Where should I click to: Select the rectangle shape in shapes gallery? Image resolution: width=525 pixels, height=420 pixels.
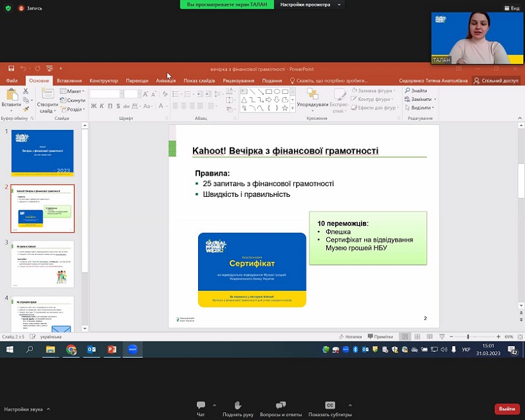268,91
